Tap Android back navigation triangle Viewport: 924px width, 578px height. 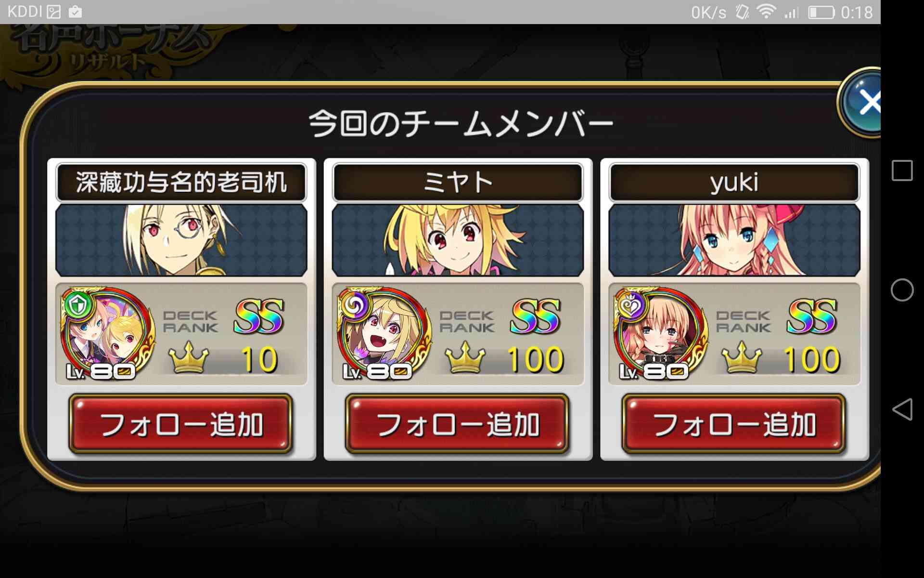click(x=902, y=409)
